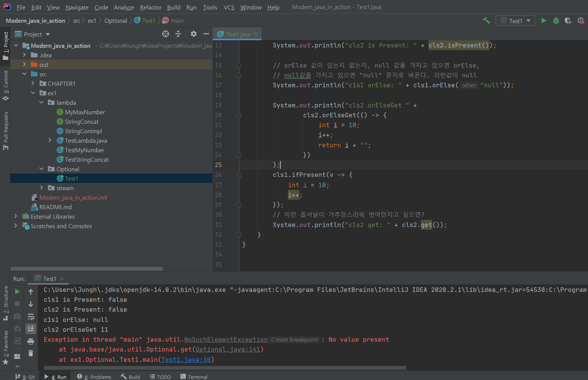The width and height of the screenshot is (588, 380).
Task: Collapse the lambda package
Action: (x=41, y=102)
